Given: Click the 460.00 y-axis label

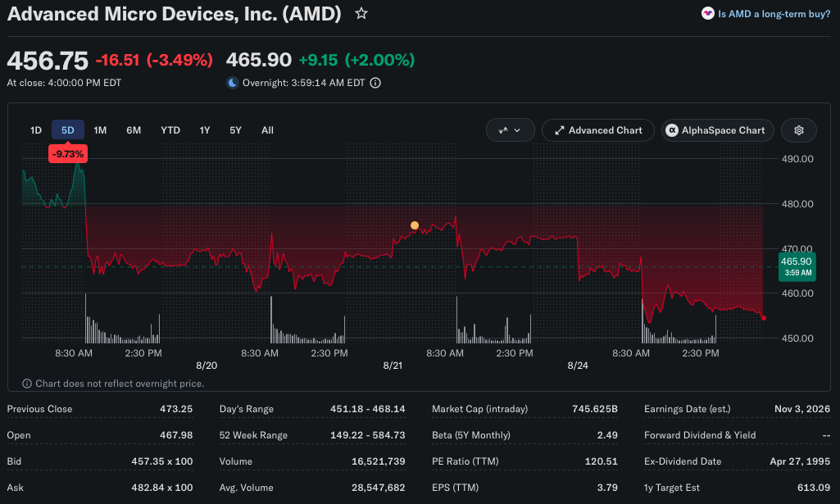Looking at the screenshot, I should [x=797, y=293].
